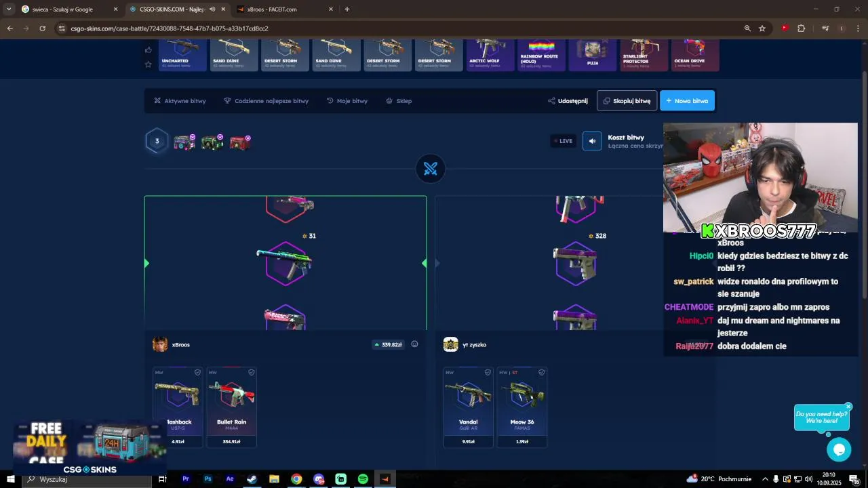Click Skopiuj bitwę button
The width and height of the screenshot is (868, 488).
coord(627,101)
